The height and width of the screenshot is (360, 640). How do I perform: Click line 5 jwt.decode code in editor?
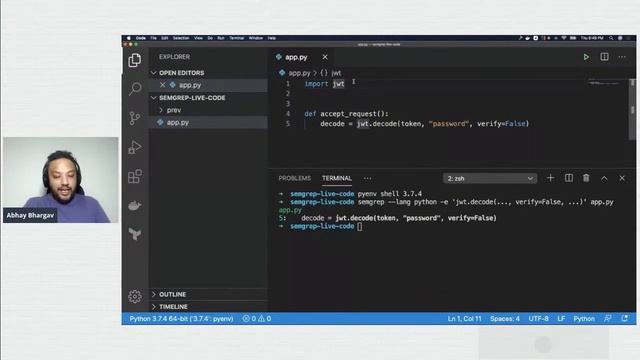424,124
